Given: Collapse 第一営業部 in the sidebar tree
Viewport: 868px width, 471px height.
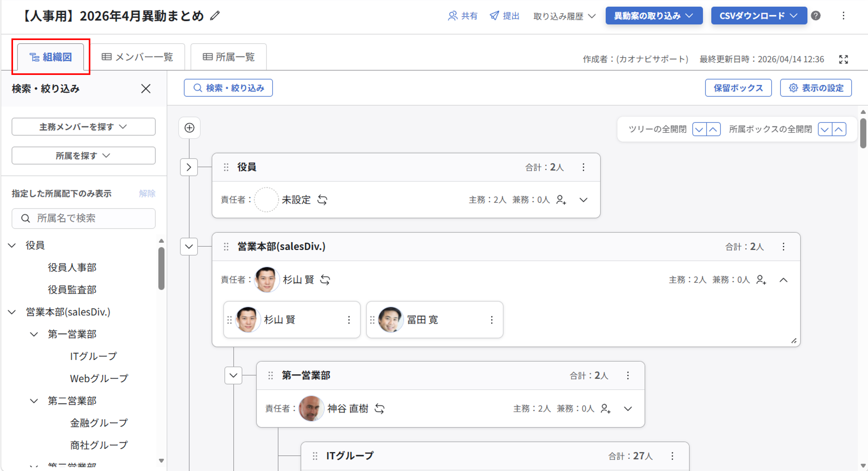Looking at the screenshot, I should (34, 334).
